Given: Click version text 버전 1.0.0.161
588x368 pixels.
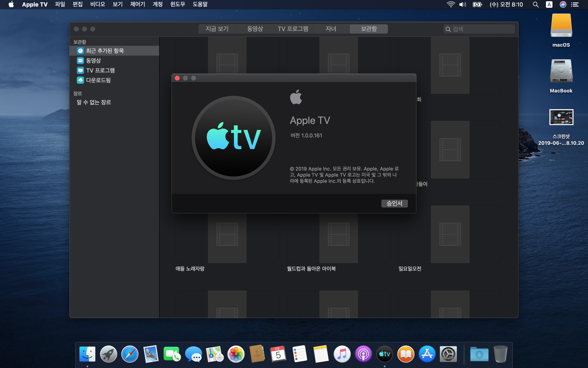Looking at the screenshot, I should 306,136.
